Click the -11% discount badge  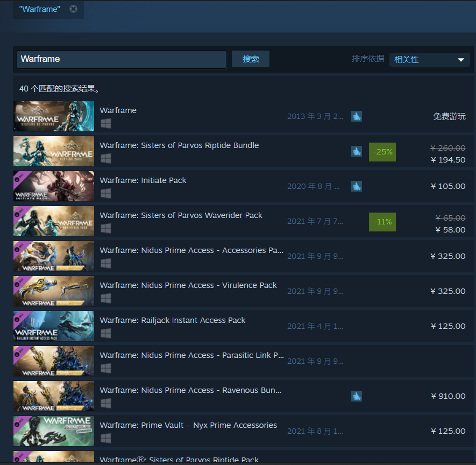[382, 222]
